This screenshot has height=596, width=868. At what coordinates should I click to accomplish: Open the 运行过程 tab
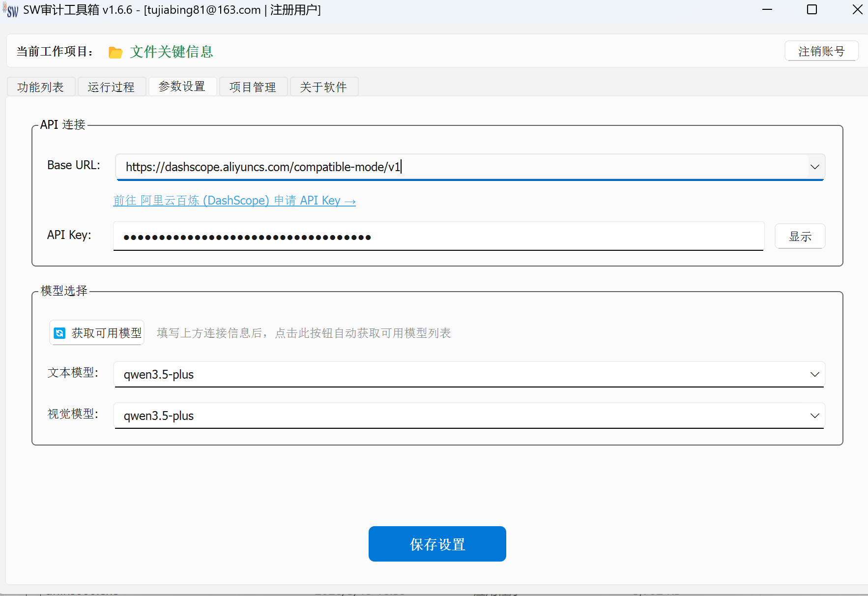(x=111, y=87)
